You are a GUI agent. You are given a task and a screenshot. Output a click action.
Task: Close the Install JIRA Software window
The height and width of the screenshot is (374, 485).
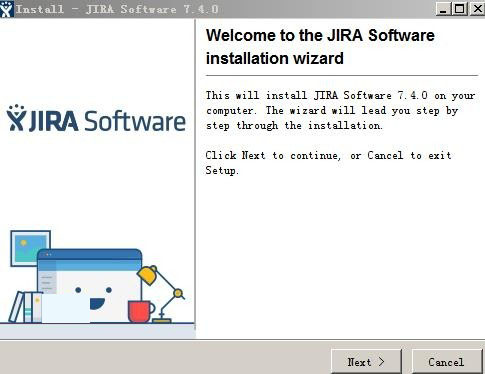point(477,9)
